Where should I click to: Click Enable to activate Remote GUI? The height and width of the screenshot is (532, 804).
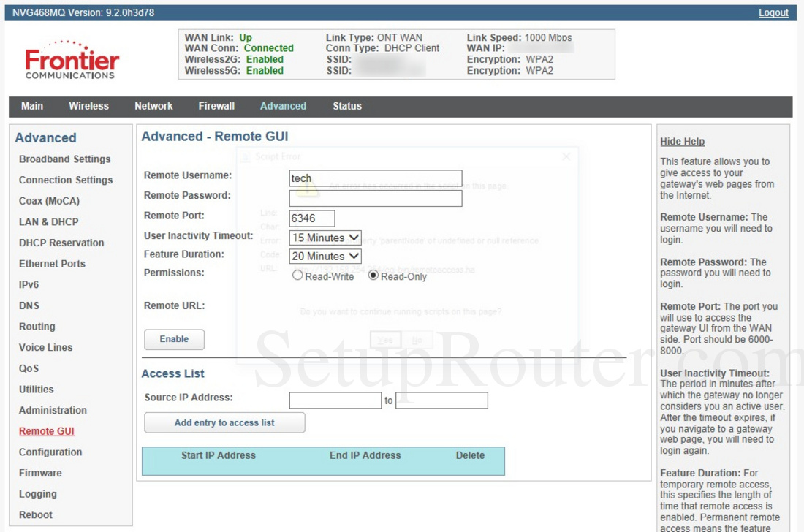(x=174, y=339)
